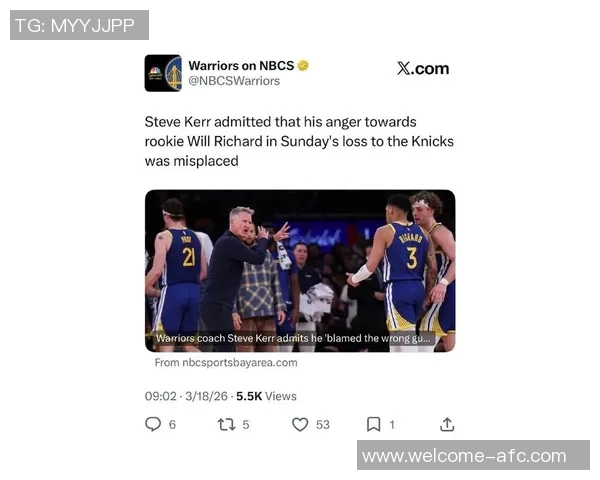The height and width of the screenshot is (480, 600).
Task: Click the tweet text about Steve Kerr
Action: [x=299, y=141]
